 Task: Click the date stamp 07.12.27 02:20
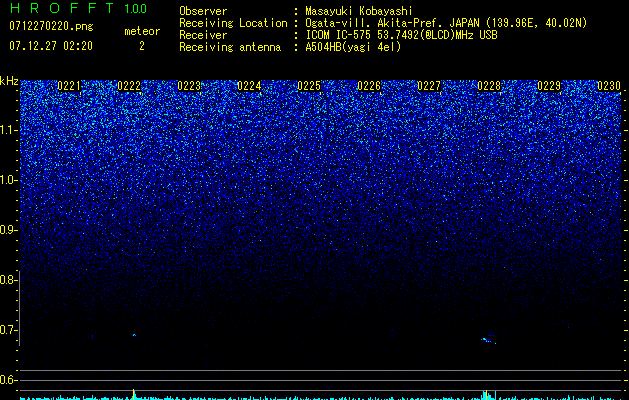click(51, 46)
